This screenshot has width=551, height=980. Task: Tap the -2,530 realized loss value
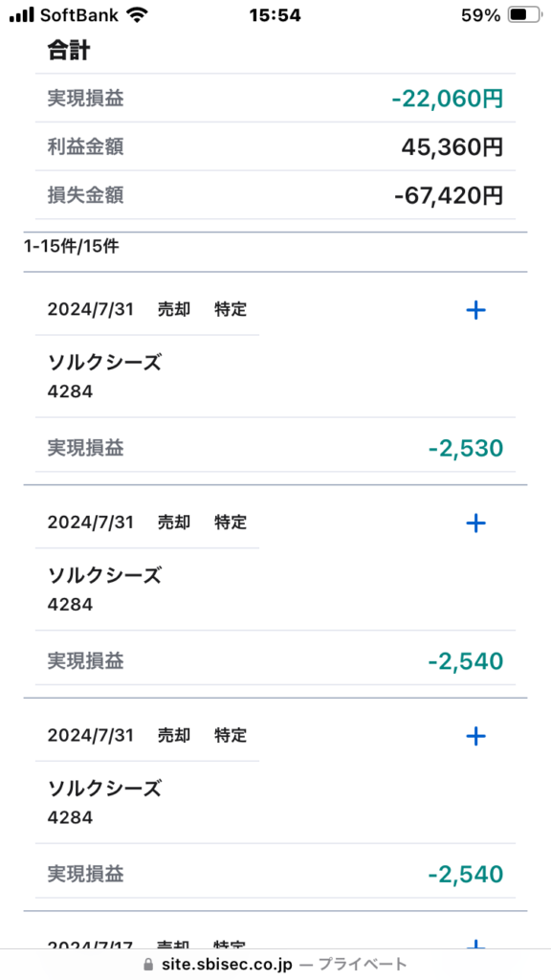click(466, 448)
